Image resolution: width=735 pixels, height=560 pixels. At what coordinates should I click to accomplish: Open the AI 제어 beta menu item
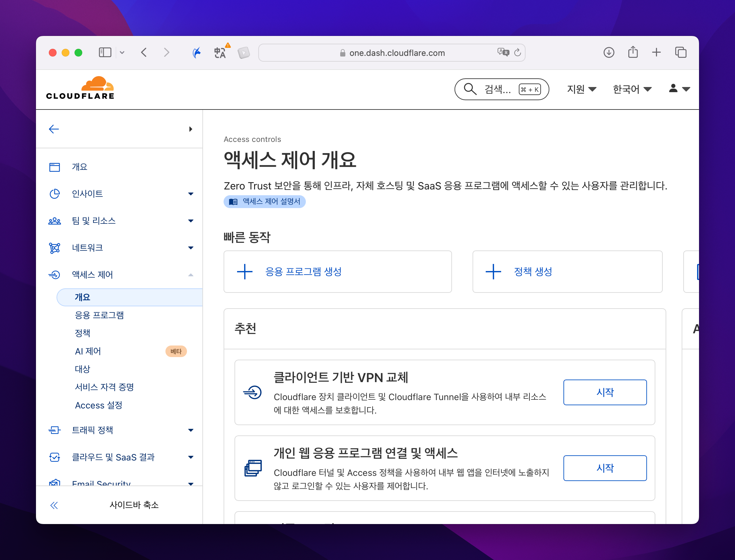88,351
